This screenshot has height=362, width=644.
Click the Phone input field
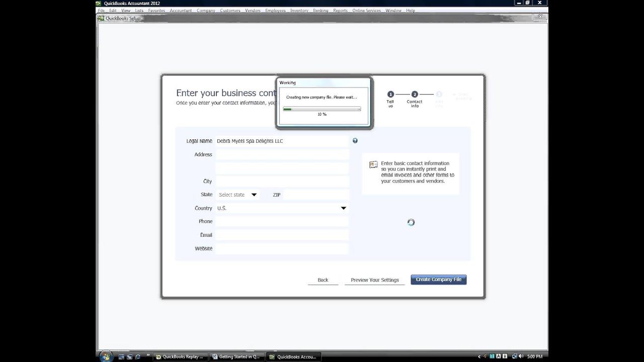[282, 221]
